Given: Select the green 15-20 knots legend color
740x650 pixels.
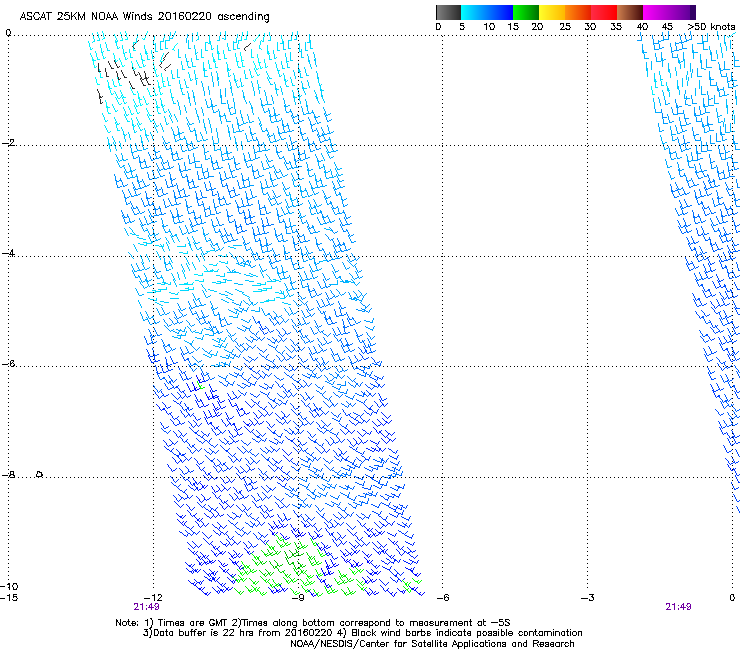Looking at the screenshot, I should pos(526,12).
